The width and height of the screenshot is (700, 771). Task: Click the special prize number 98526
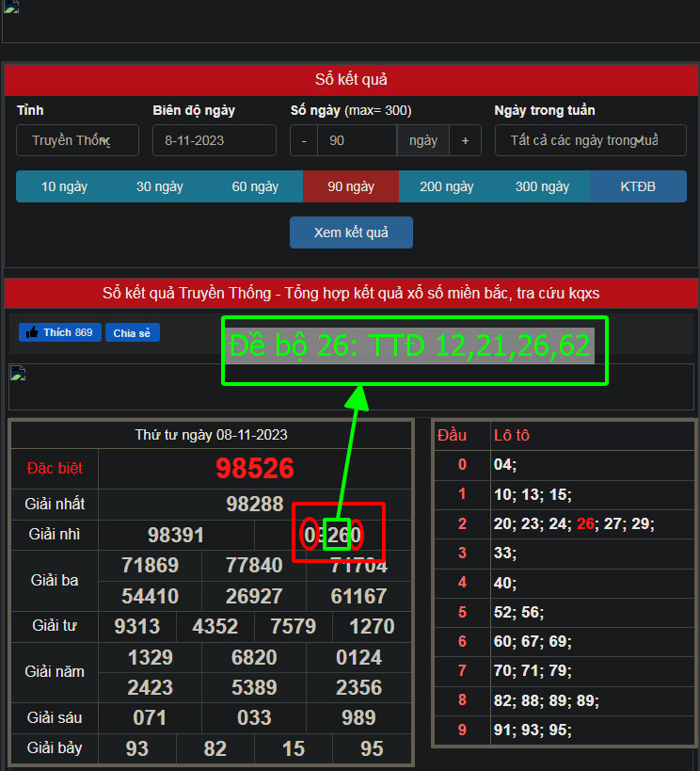pyautogui.click(x=255, y=468)
